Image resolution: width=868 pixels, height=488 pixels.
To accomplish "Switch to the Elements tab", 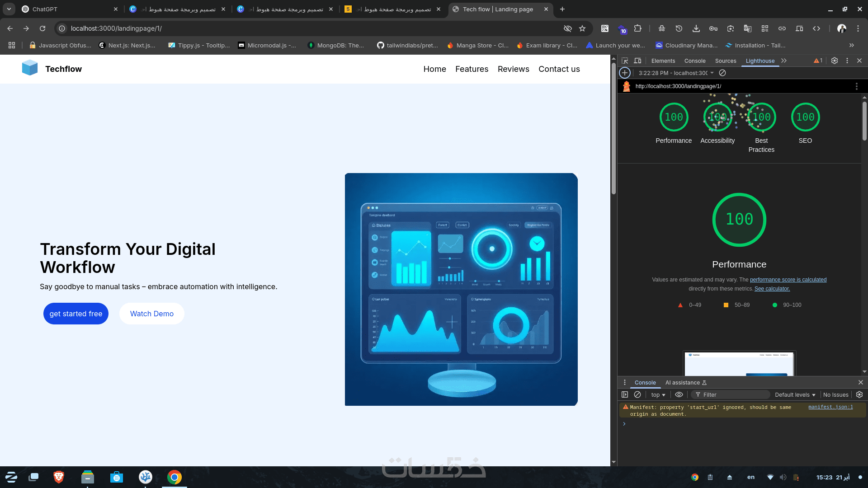I will pos(663,61).
